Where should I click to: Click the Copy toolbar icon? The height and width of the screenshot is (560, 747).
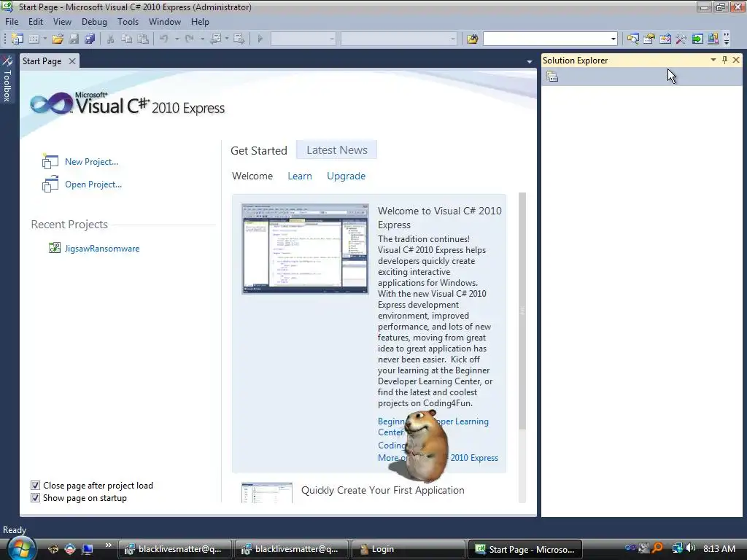click(x=127, y=39)
